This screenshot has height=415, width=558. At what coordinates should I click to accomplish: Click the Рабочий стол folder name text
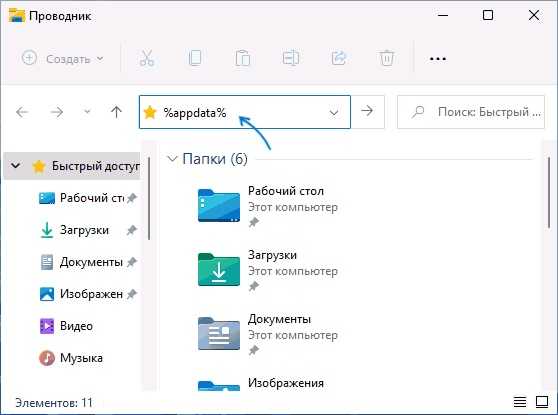(286, 191)
